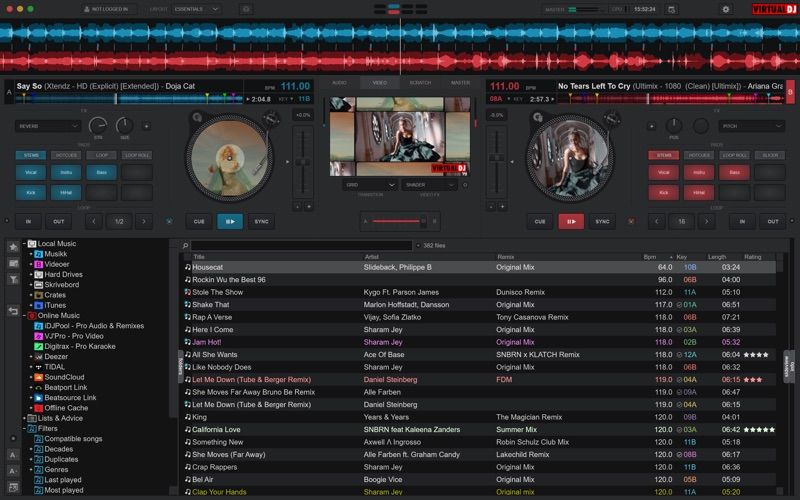Click plus button next to deck A FX knobs
This screenshot has height=500, width=800.
click(146, 126)
